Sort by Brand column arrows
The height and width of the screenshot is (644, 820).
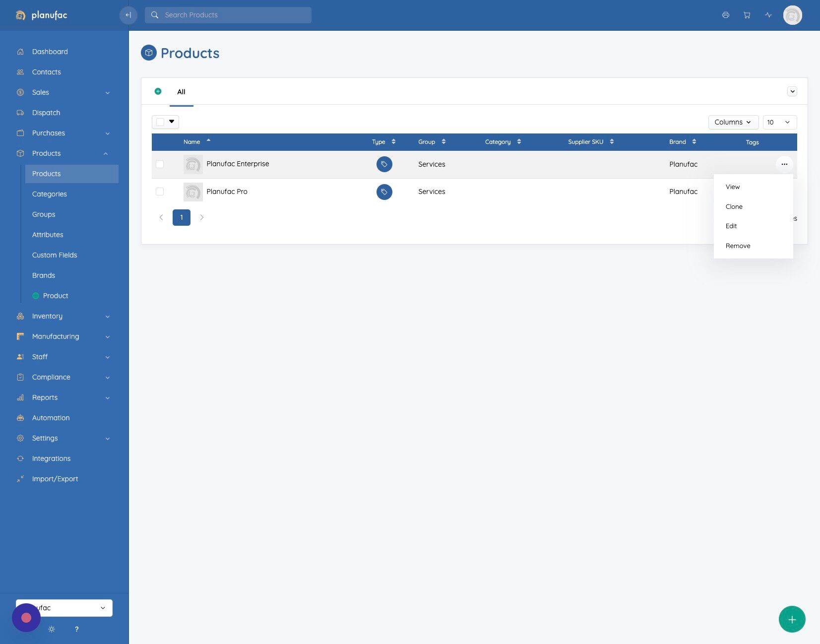coord(694,142)
